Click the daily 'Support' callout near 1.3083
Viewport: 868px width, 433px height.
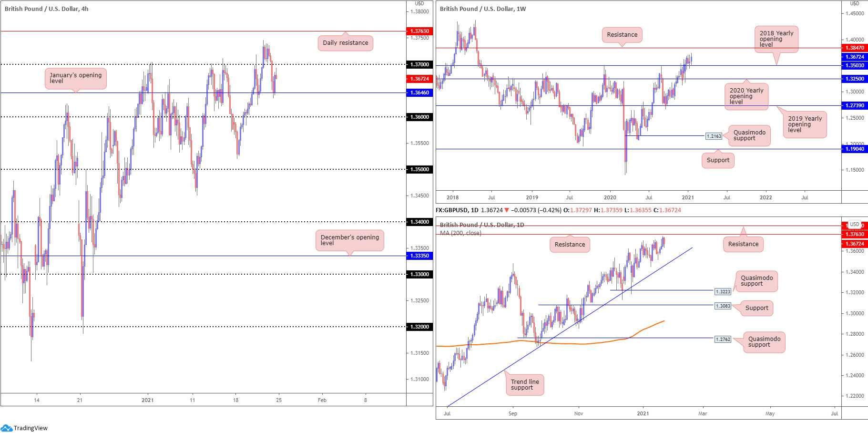pyautogui.click(x=756, y=308)
